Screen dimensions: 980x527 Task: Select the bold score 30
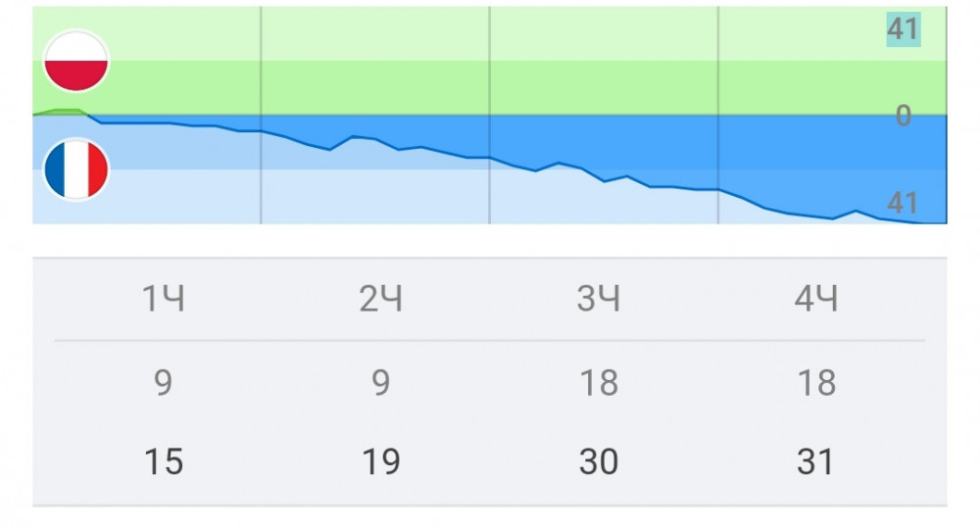tap(599, 460)
